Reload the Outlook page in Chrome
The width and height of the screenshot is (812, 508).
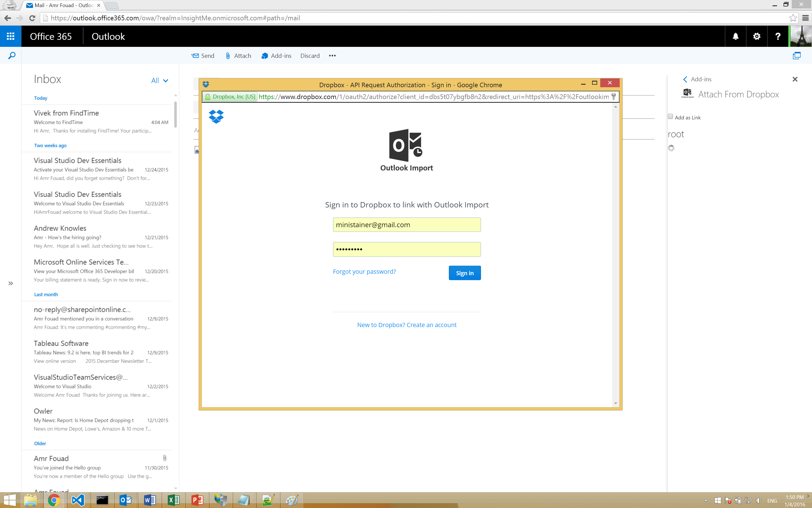(x=32, y=18)
